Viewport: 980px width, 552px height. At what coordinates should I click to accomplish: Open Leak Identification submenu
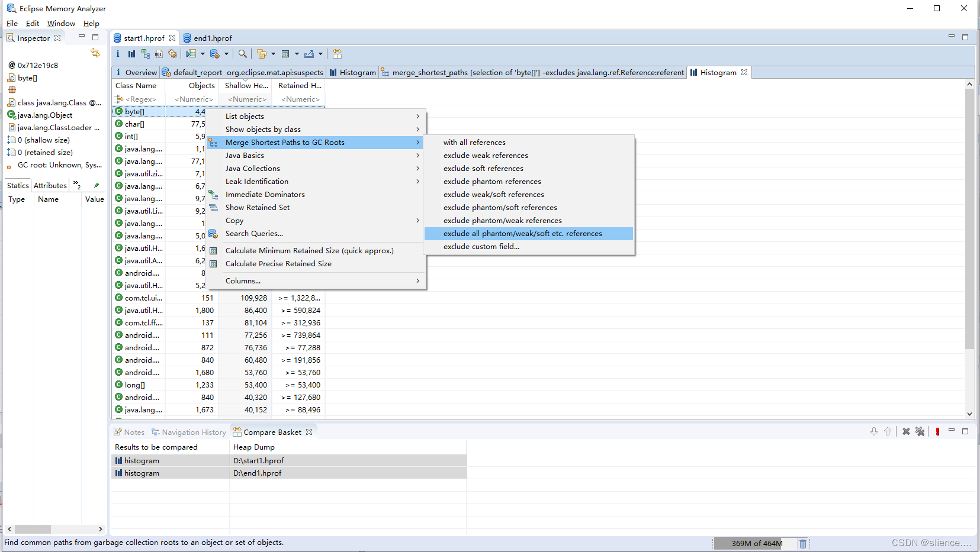coord(315,182)
